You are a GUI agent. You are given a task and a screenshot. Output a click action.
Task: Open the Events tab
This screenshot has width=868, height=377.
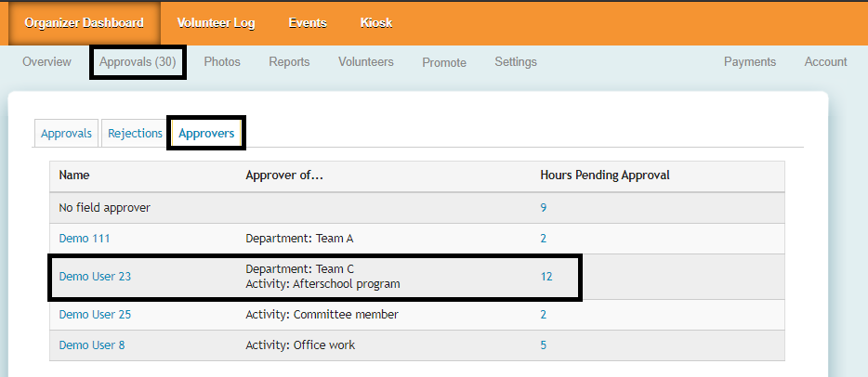pyautogui.click(x=308, y=23)
